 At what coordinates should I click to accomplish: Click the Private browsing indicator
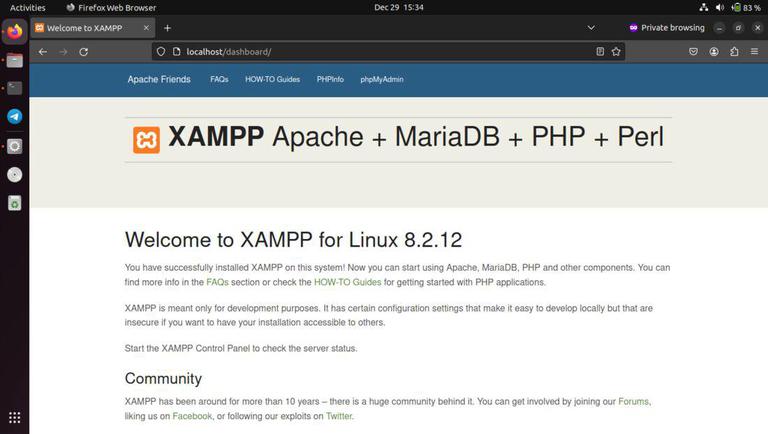click(667, 28)
